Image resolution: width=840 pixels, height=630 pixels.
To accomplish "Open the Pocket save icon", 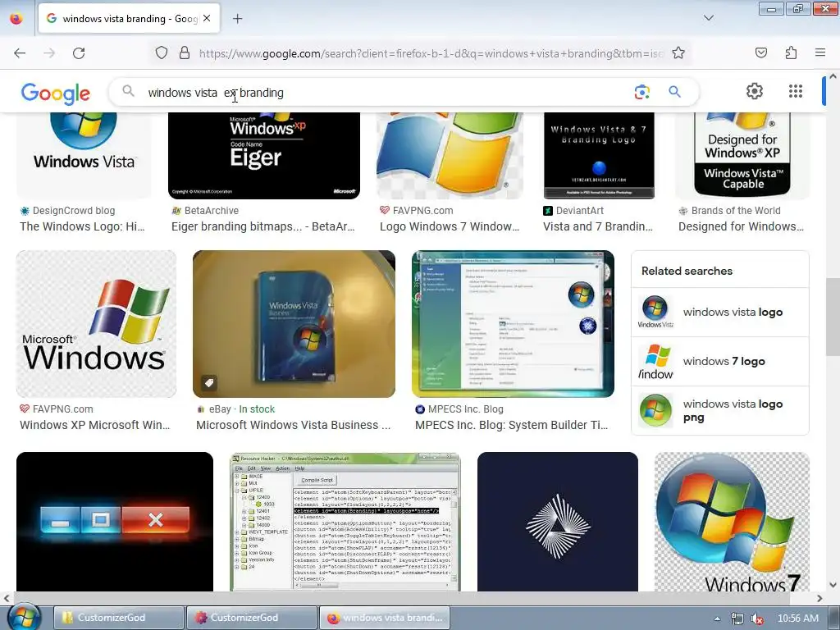I will tap(760, 52).
